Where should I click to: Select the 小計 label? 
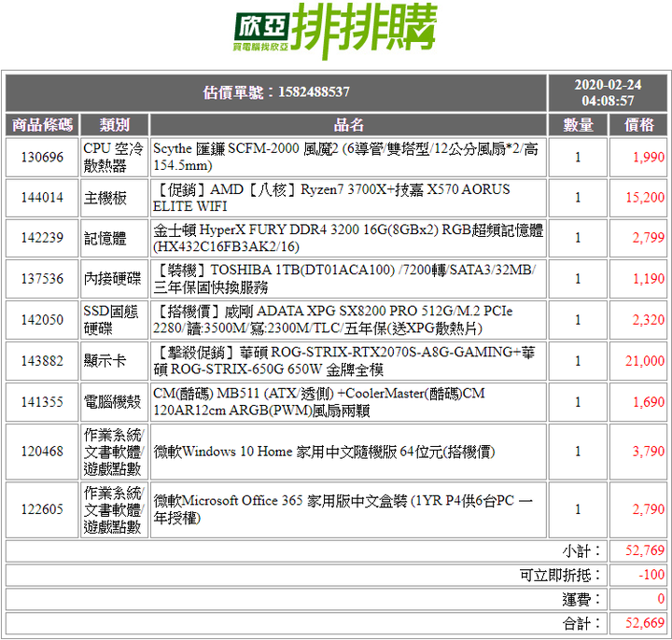(x=581, y=551)
